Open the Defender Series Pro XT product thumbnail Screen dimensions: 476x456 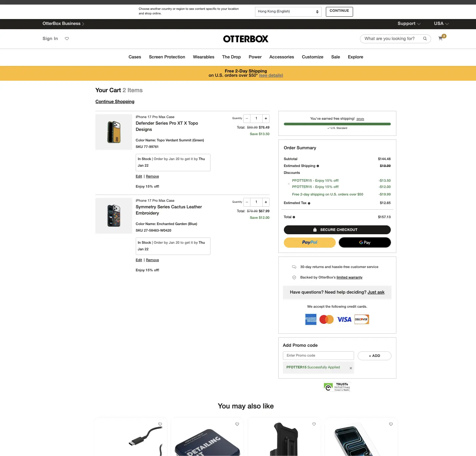tap(114, 132)
